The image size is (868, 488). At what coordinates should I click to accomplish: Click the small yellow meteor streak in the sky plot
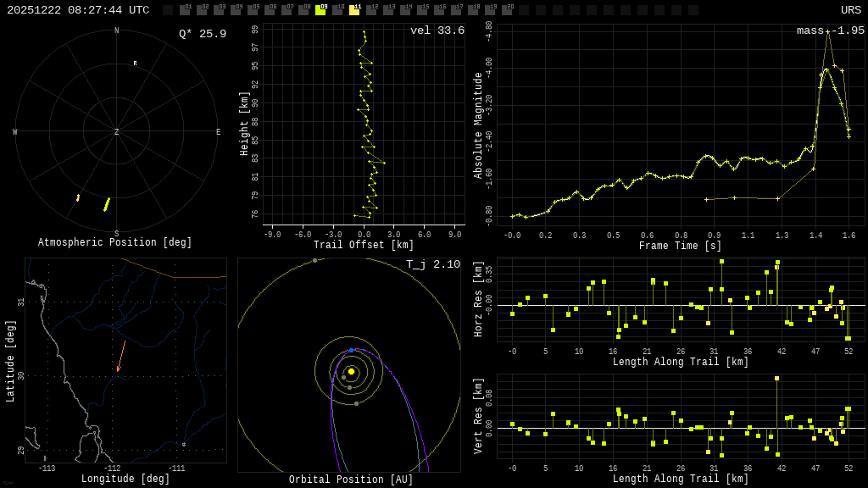[78, 197]
